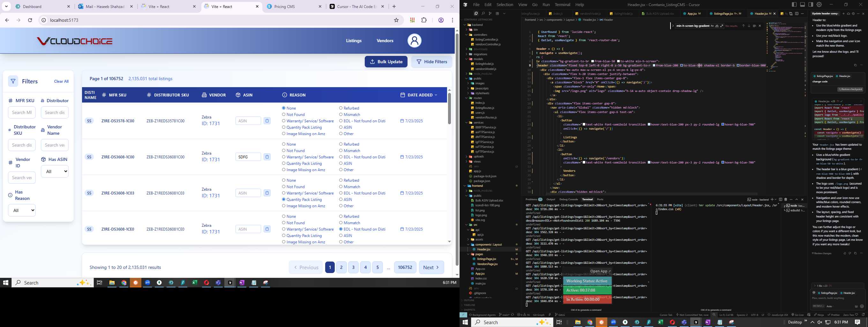
Task: Go to the Next page
Action: [x=431, y=267]
